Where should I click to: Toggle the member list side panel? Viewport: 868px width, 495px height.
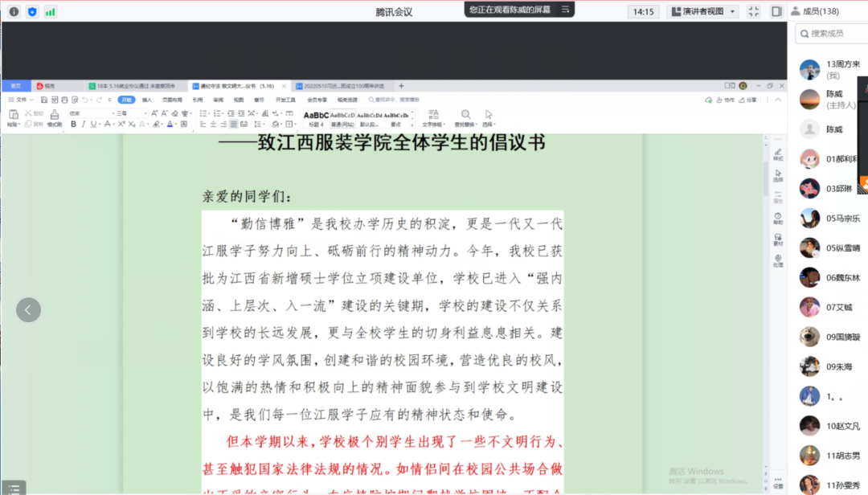point(776,11)
